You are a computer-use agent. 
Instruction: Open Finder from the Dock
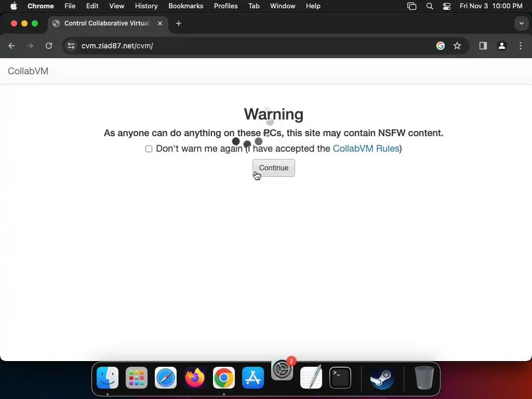coord(108,378)
